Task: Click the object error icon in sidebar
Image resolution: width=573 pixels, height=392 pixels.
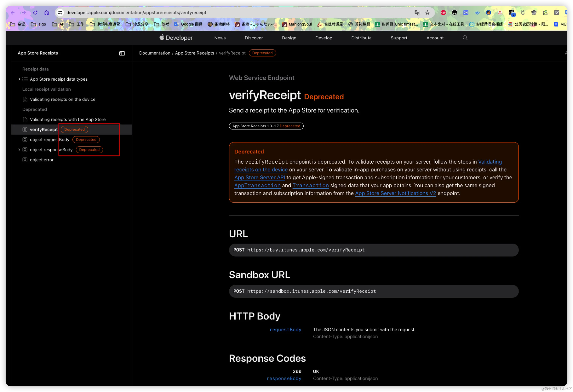Action: [25, 160]
